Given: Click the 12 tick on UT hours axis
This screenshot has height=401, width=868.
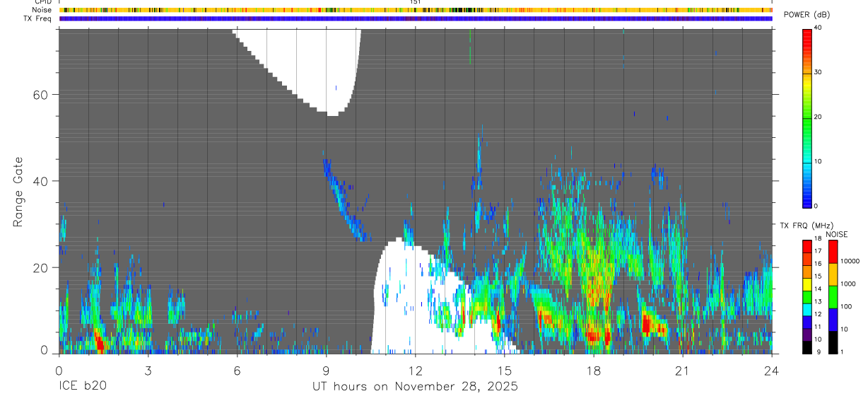Looking at the screenshot, I should (x=415, y=370).
